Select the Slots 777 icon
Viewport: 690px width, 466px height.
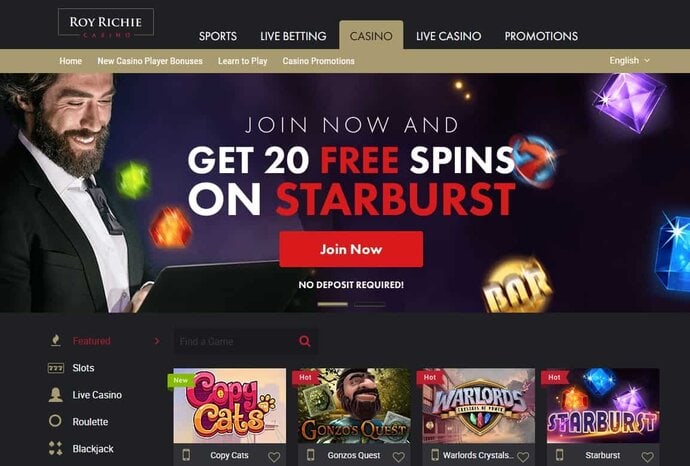point(55,368)
